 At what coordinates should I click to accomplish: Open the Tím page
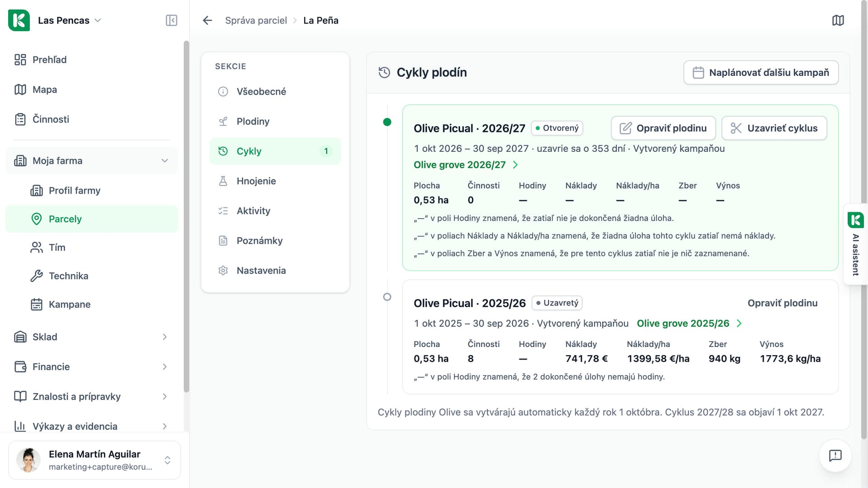click(x=92, y=247)
